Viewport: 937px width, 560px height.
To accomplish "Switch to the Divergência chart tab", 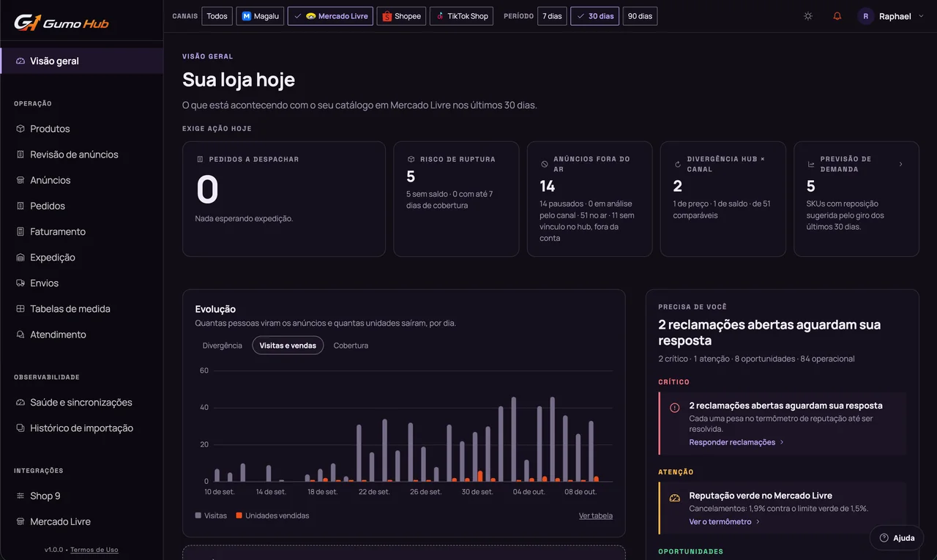I will (223, 346).
